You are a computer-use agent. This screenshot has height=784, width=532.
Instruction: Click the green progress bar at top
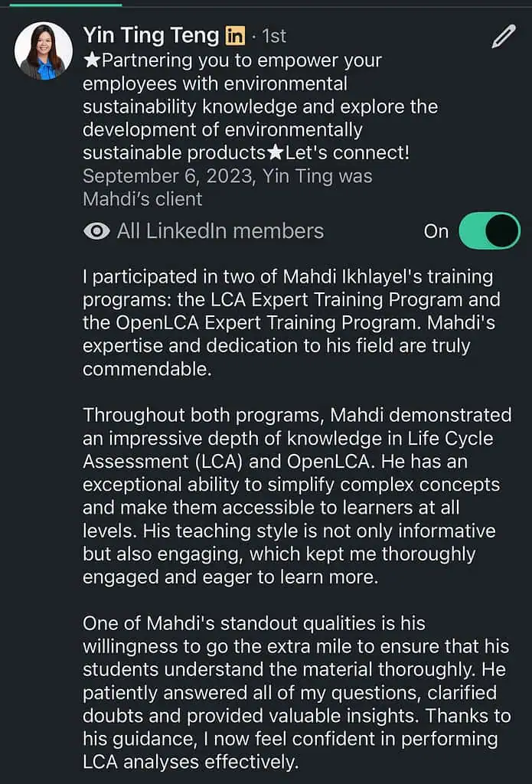pyautogui.click(x=61, y=4)
